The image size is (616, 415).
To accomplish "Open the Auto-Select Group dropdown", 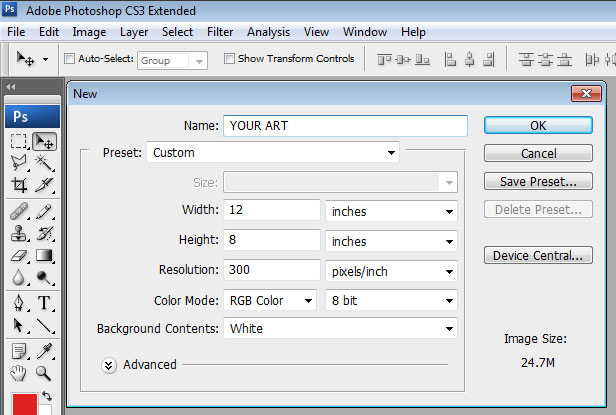I will [x=172, y=61].
